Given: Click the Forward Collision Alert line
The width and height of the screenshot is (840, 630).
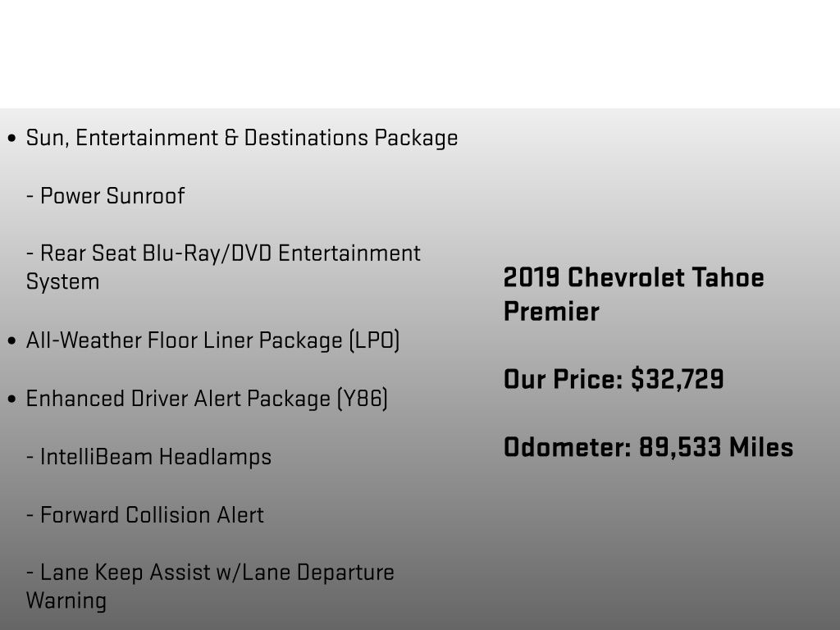Looking at the screenshot, I should click(x=144, y=515).
